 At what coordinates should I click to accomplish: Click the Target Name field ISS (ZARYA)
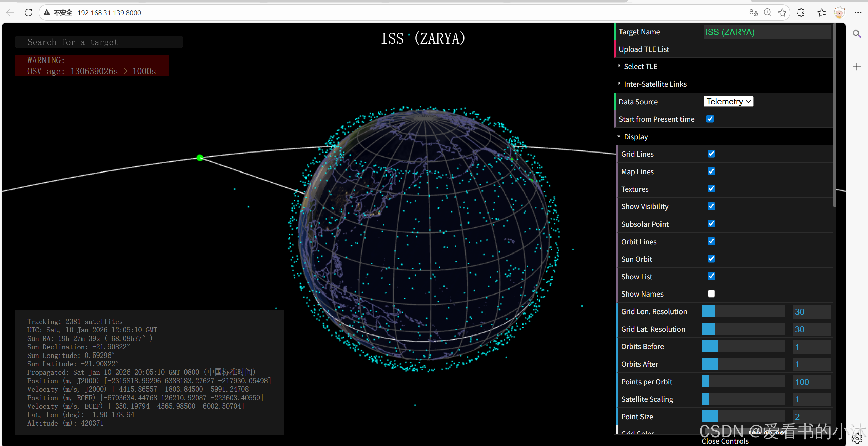pos(767,32)
